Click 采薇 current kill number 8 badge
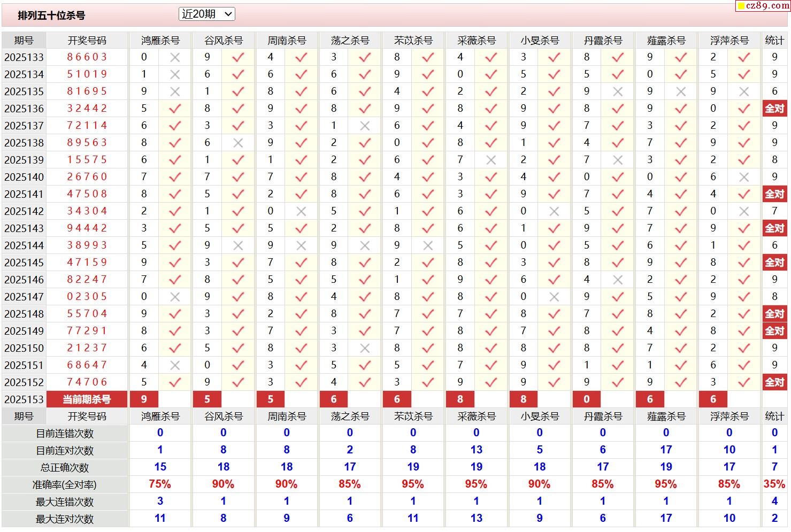This screenshot has height=532, width=791. (460, 399)
